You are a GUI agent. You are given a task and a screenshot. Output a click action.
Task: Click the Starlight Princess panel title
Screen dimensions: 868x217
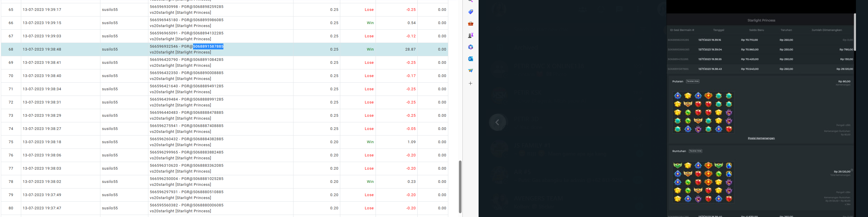pyautogui.click(x=761, y=21)
